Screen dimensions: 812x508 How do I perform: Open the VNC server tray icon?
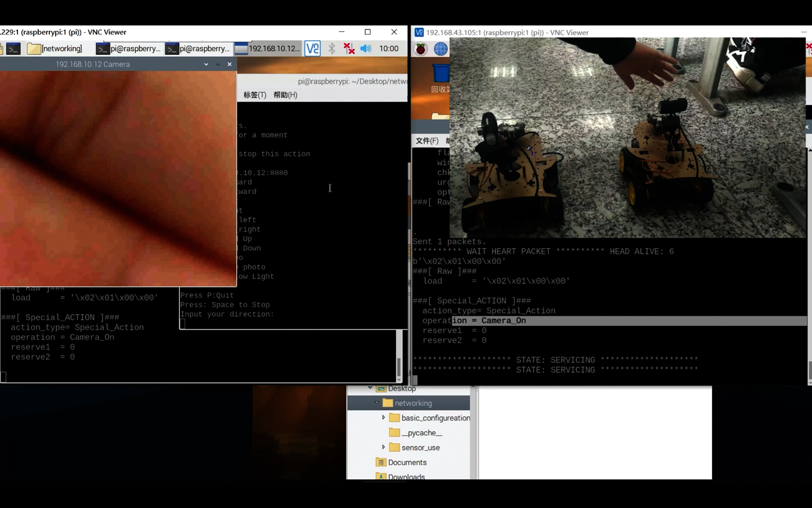(x=313, y=49)
